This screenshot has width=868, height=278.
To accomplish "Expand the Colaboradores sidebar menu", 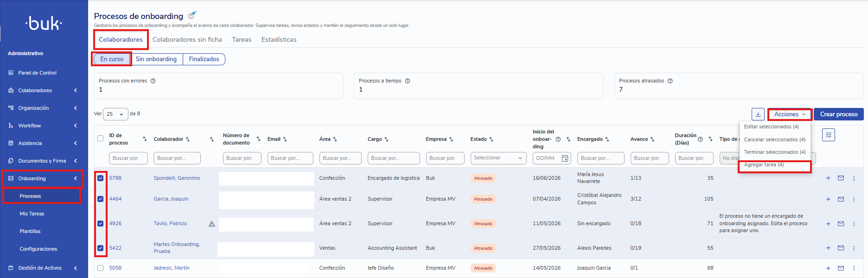I will click(x=44, y=90).
